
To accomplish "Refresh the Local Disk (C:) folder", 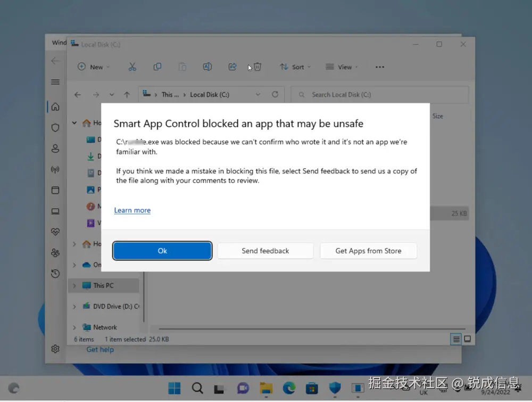I will click(x=275, y=94).
